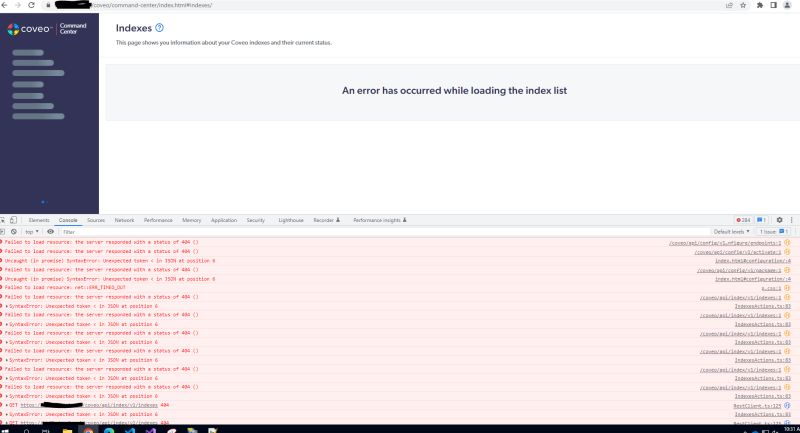The height and width of the screenshot is (433, 800).
Task: Click the first 'Uncaught (in promise) SyntaxError' line
Action: click(x=110, y=261)
